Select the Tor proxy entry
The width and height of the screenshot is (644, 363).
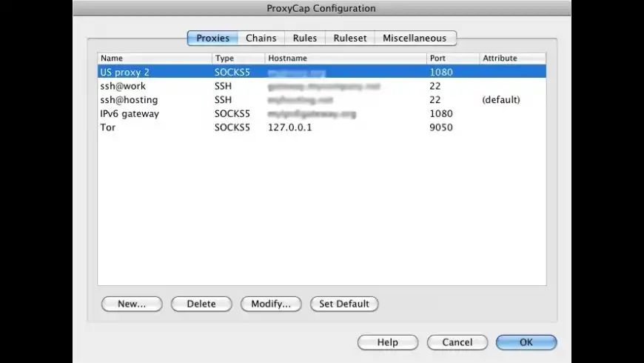(x=321, y=127)
